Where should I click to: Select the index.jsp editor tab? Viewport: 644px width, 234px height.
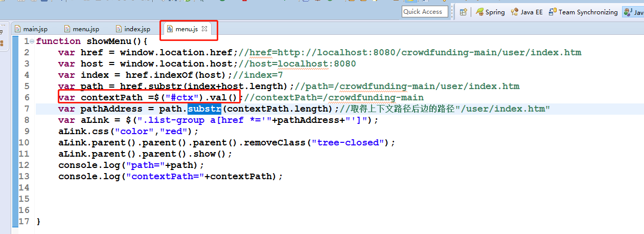137,29
